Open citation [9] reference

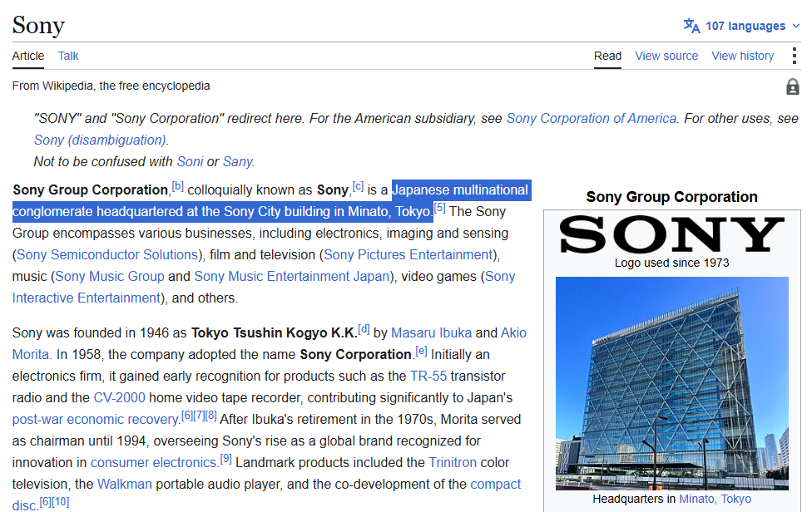coord(225,459)
